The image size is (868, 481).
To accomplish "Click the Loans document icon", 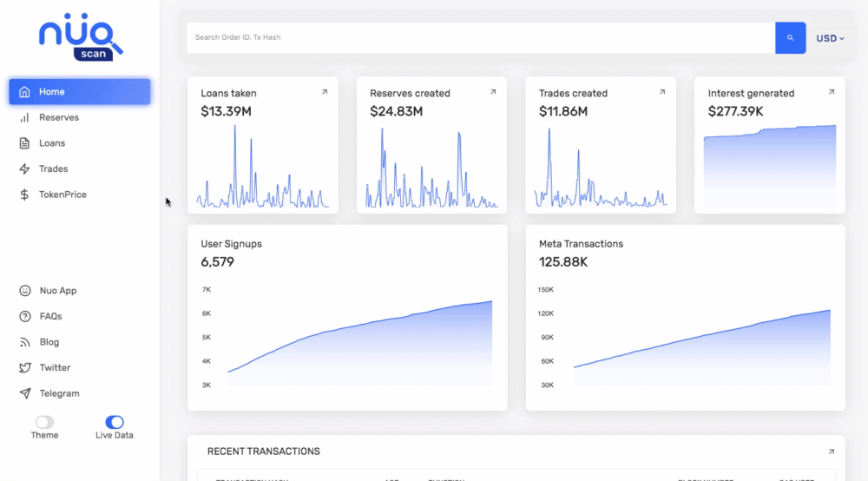I will (x=24, y=143).
